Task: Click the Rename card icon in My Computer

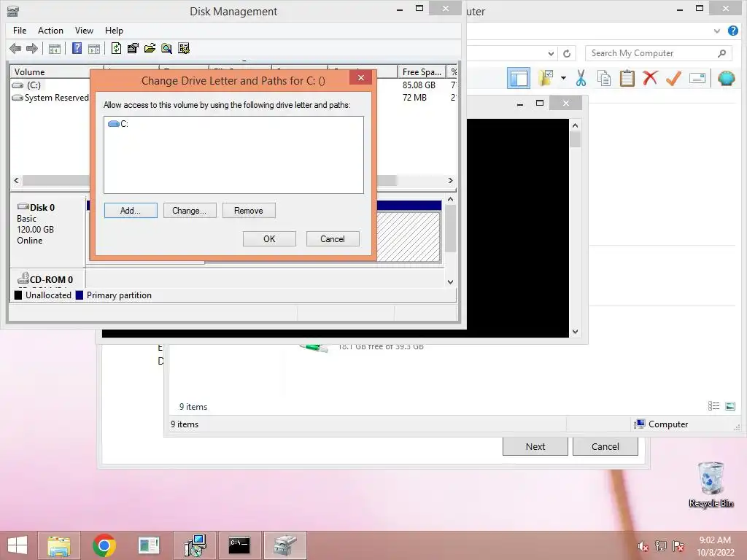Action: pos(697,78)
